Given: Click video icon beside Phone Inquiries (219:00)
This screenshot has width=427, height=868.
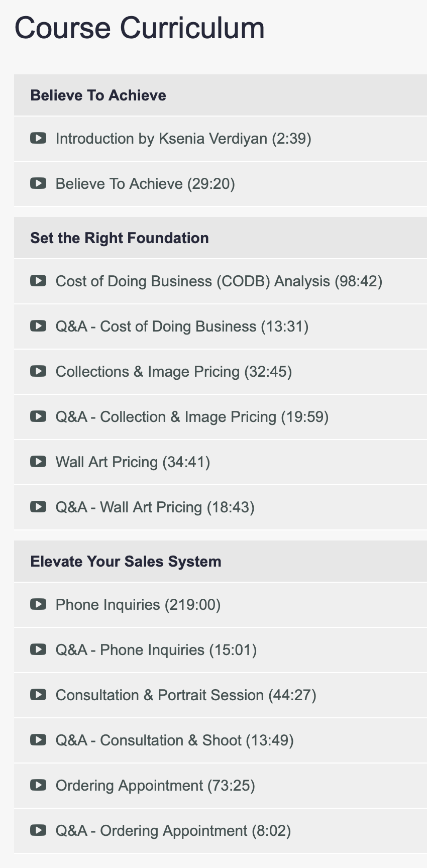Looking at the screenshot, I should (38, 604).
